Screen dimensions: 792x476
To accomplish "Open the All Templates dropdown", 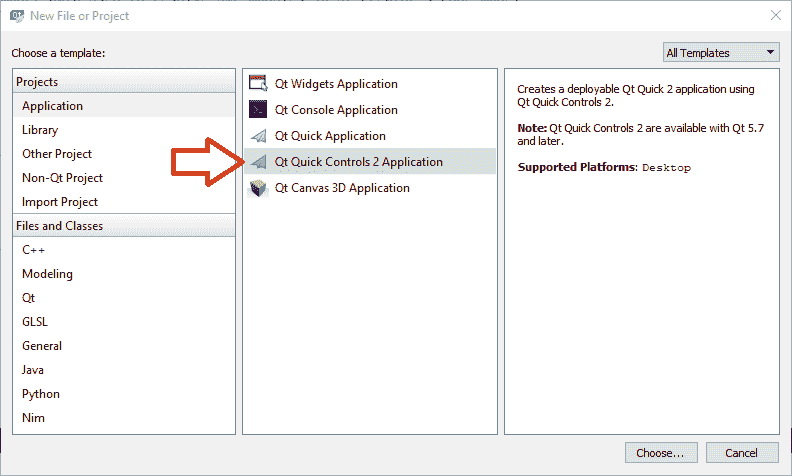I will tap(721, 53).
